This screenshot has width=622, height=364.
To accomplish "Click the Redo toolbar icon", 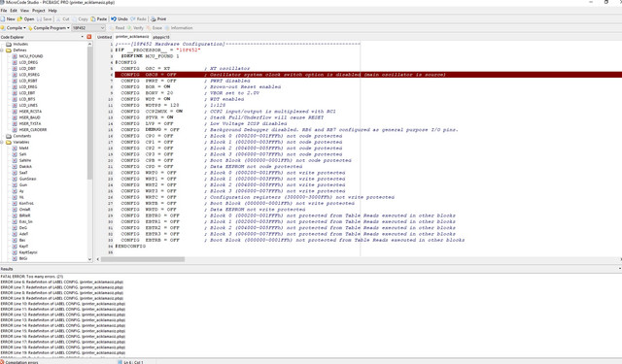I will pos(138,19).
